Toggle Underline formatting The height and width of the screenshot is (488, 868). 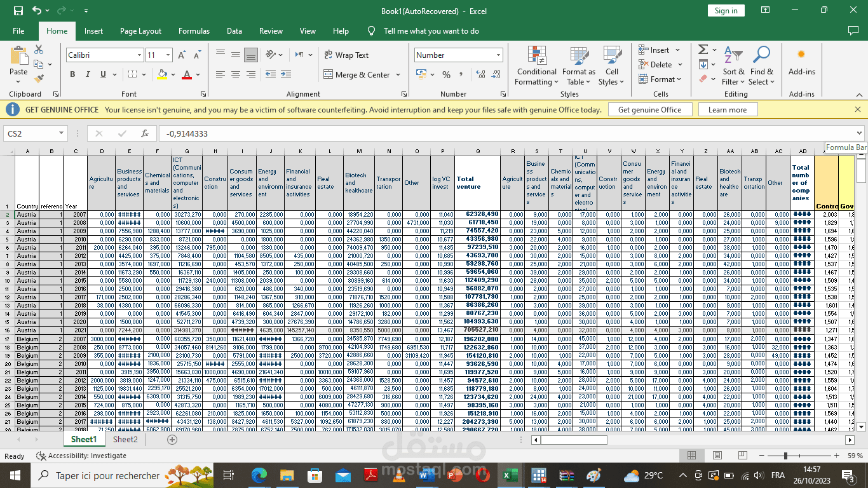click(x=102, y=74)
